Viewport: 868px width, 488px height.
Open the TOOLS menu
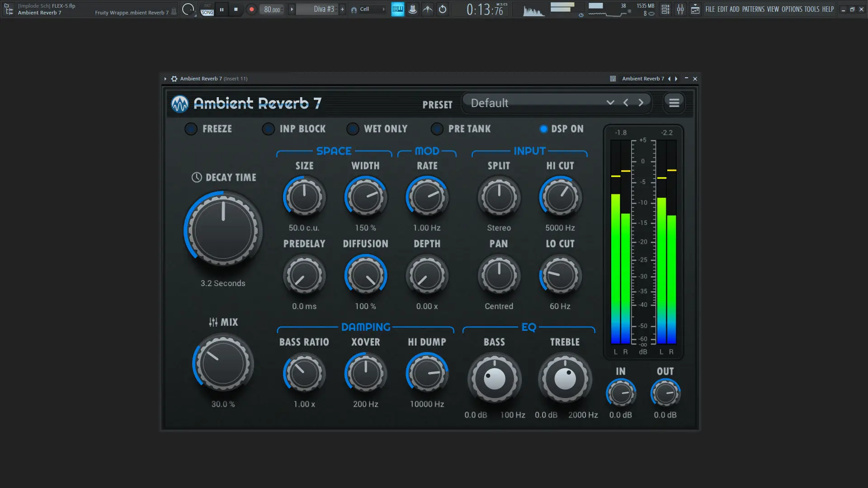(x=811, y=9)
